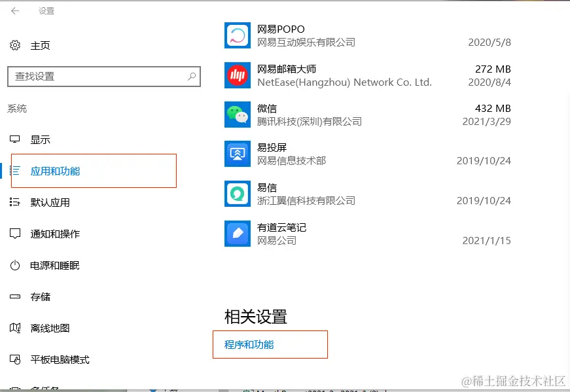The height and width of the screenshot is (392, 570).
Task: Click the 432 MB size value
Action: (493, 108)
